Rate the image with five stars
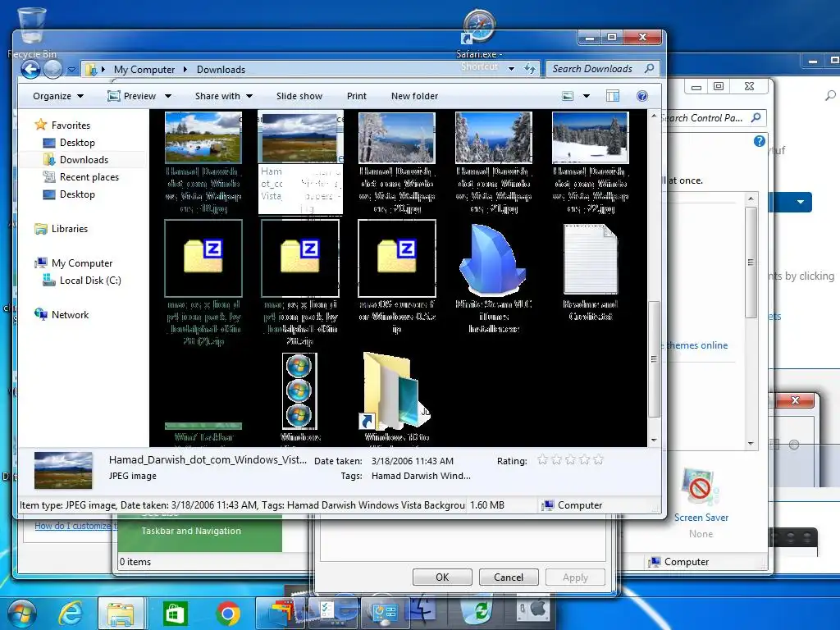 598,460
